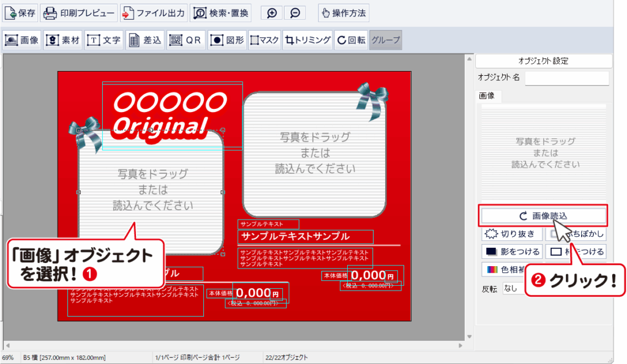The width and height of the screenshot is (627, 364).
Task: Select the 文字 (Text) tool
Action: (104, 40)
